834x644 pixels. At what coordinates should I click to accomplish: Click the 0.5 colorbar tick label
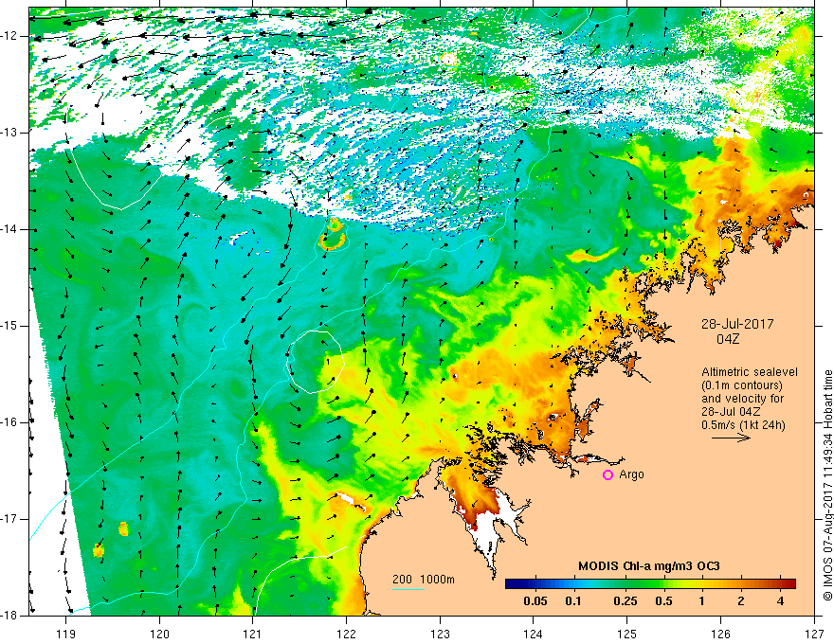pyautogui.click(x=663, y=601)
